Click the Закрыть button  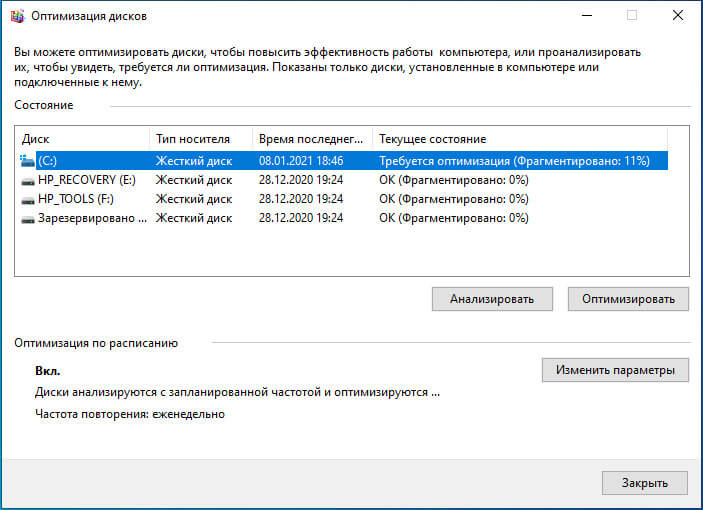[x=644, y=483]
